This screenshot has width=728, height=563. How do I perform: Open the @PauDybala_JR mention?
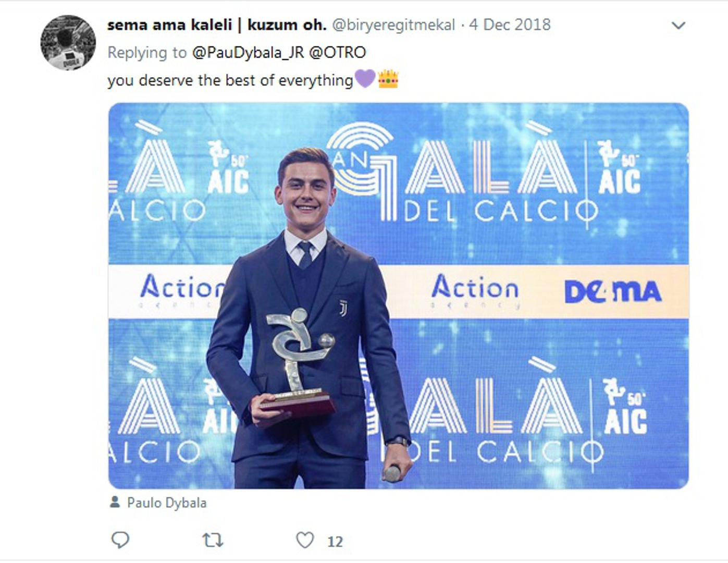click(248, 52)
